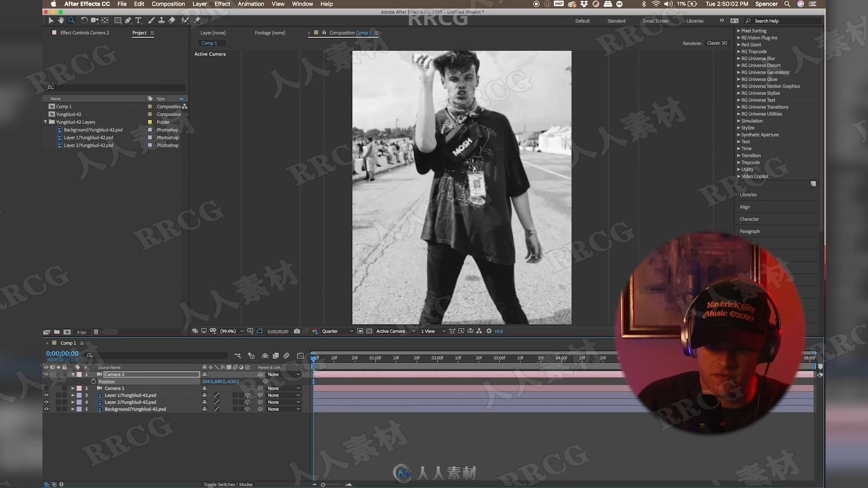Screen dimensions: 868x488
Task: Open the Composition menu
Action: pyautogui.click(x=168, y=4)
